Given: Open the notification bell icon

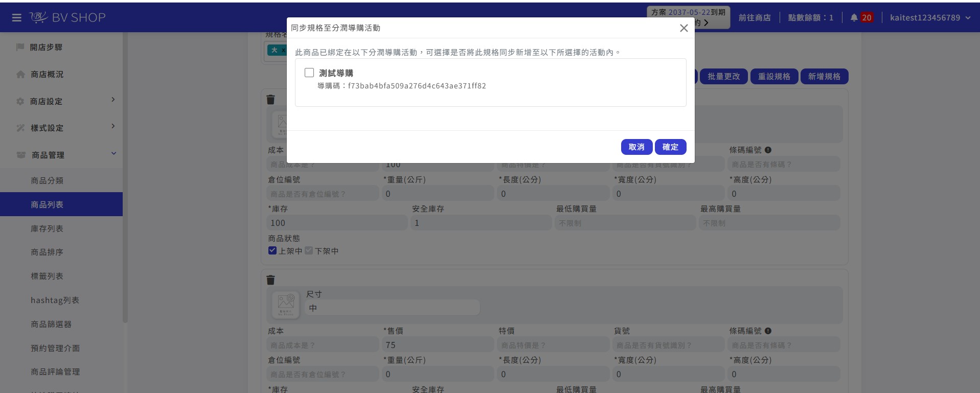Looking at the screenshot, I should [x=854, y=17].
